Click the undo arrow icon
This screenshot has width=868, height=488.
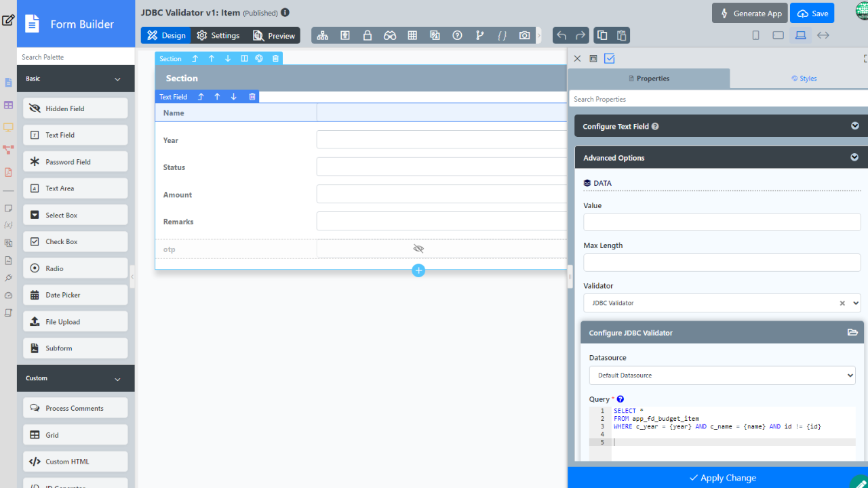point(561,35)
